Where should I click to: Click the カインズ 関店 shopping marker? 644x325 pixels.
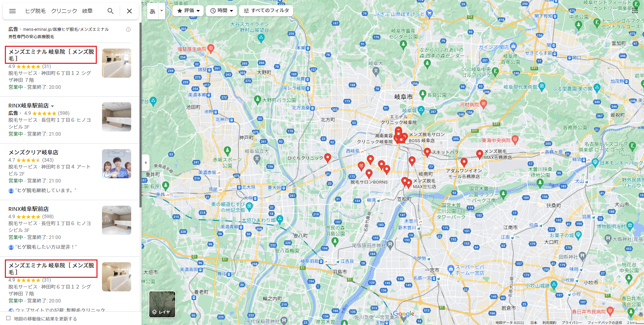point(514,46)
